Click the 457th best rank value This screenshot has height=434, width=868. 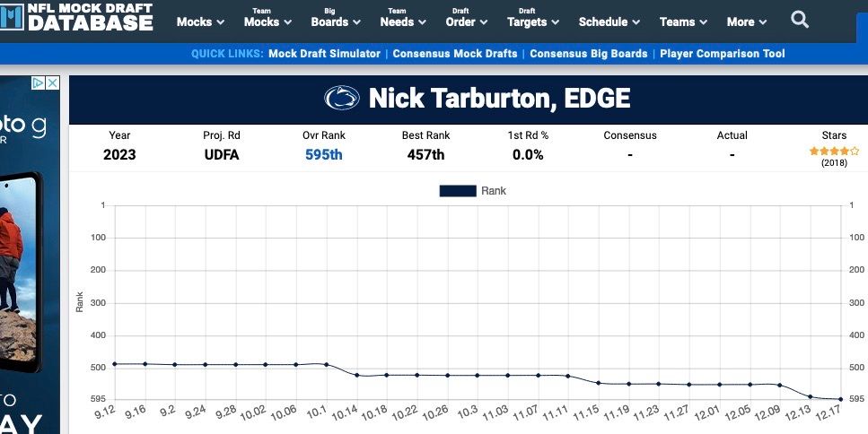click(x=425, y=155)
